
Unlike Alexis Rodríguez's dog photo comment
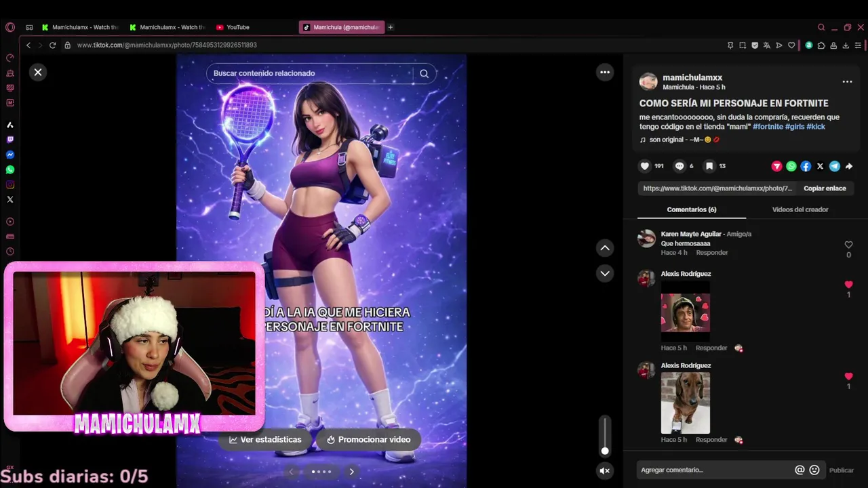click(x=848, y=376)
